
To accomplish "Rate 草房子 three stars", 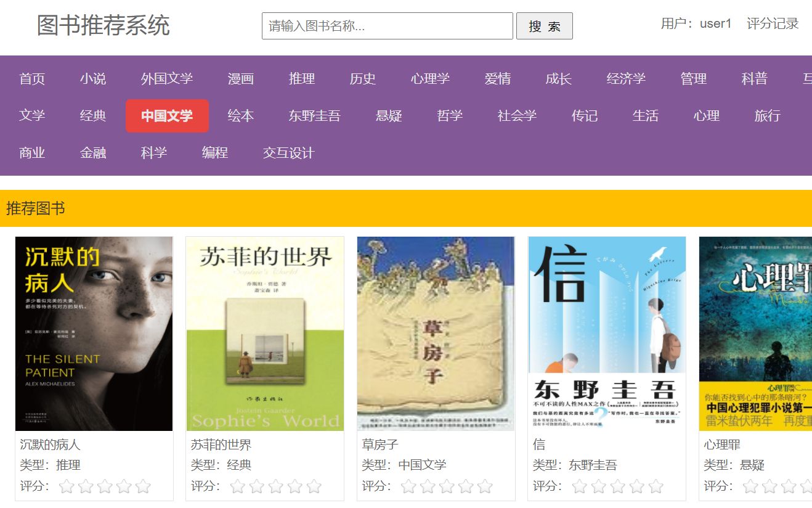I will coord(447,486).
